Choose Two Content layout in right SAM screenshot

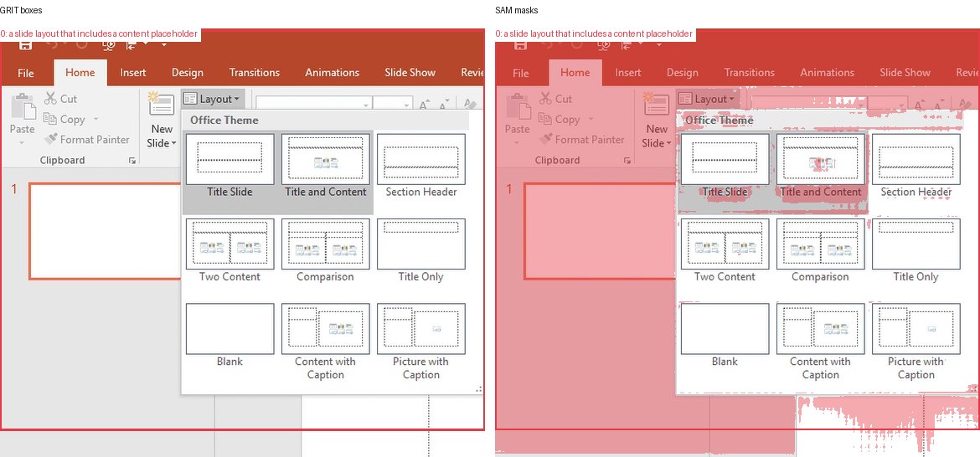(x=725, y=251)
